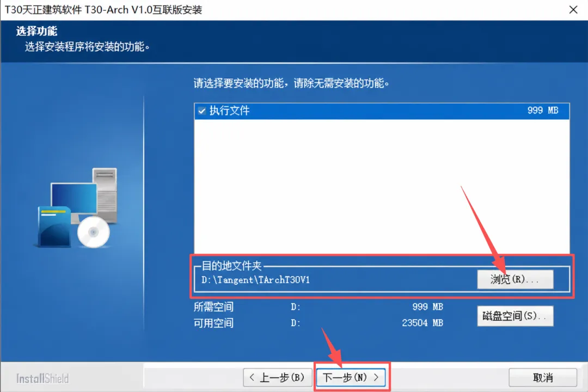The width and height of the screenshot is (588, 392).
Task: Click the instruction text 请选择要安装的功能
Action: tap(291, 83)
